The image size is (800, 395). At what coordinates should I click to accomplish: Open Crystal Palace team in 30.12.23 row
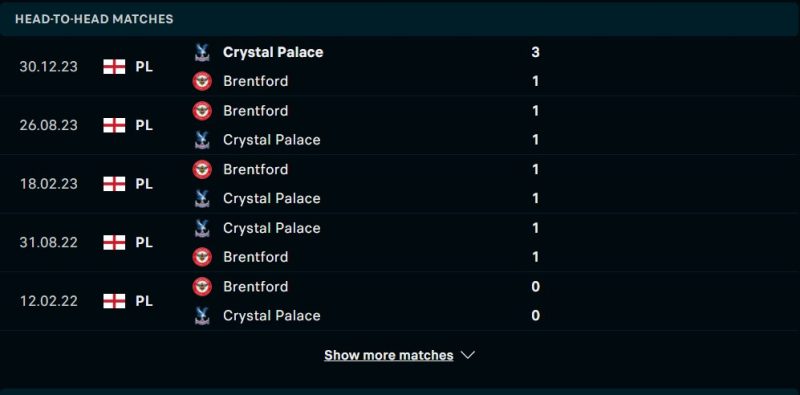pos(273,52)
